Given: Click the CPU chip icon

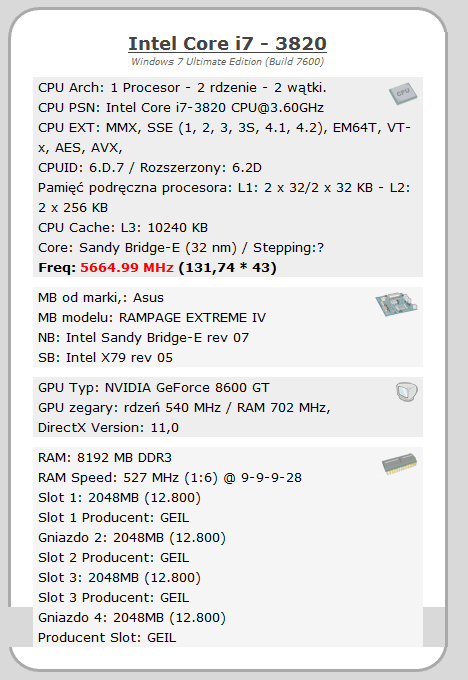Looking at the screenshot, I should click(403, 93).
